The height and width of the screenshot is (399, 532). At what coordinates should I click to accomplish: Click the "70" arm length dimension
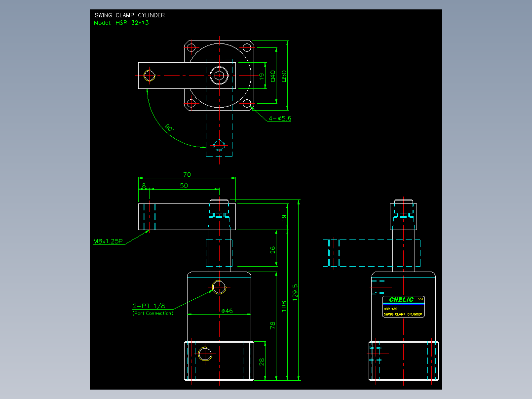[187, 174]
